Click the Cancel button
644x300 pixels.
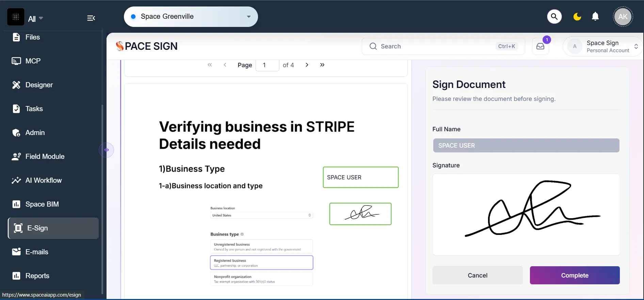click(477, 275)
